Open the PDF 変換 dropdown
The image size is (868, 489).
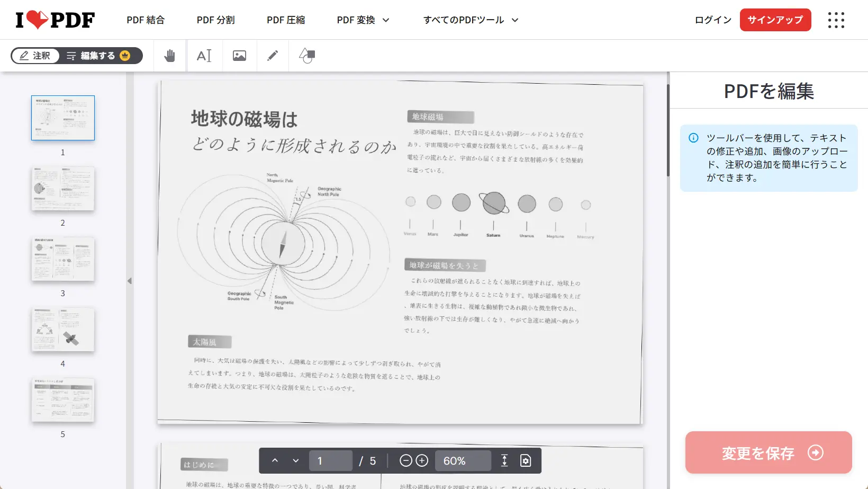tap(363, 20)
